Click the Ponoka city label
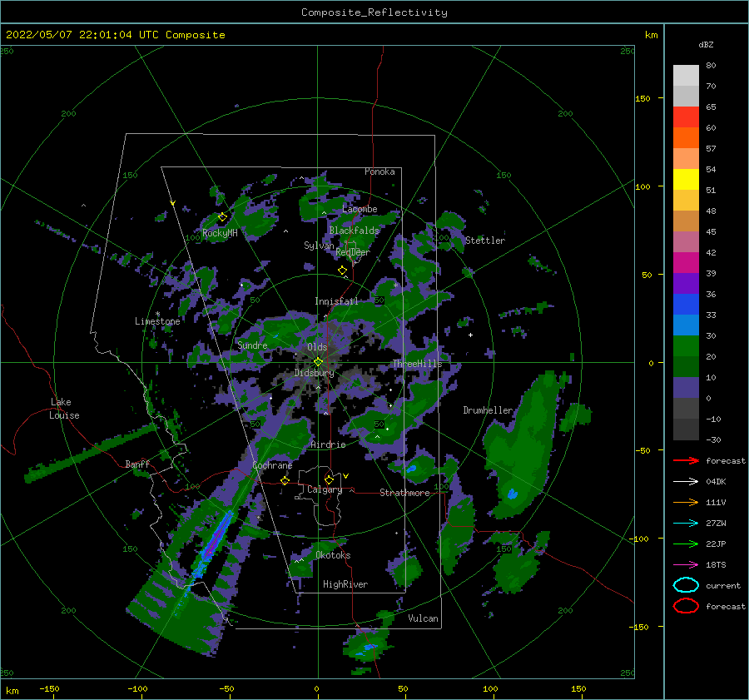 (x=379, y=171)
